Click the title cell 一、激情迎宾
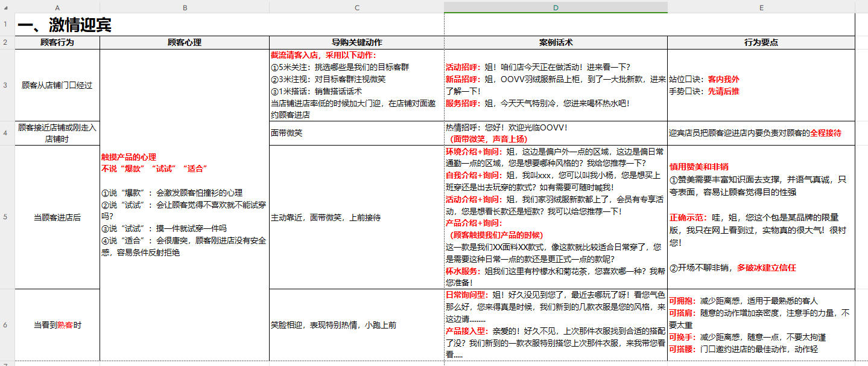 click(64, 25)
